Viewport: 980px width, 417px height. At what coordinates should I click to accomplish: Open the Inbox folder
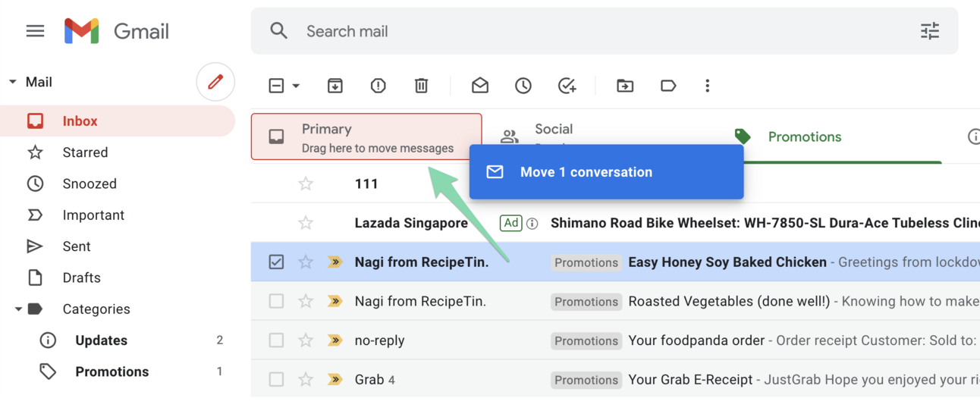(x=117, y=121)
